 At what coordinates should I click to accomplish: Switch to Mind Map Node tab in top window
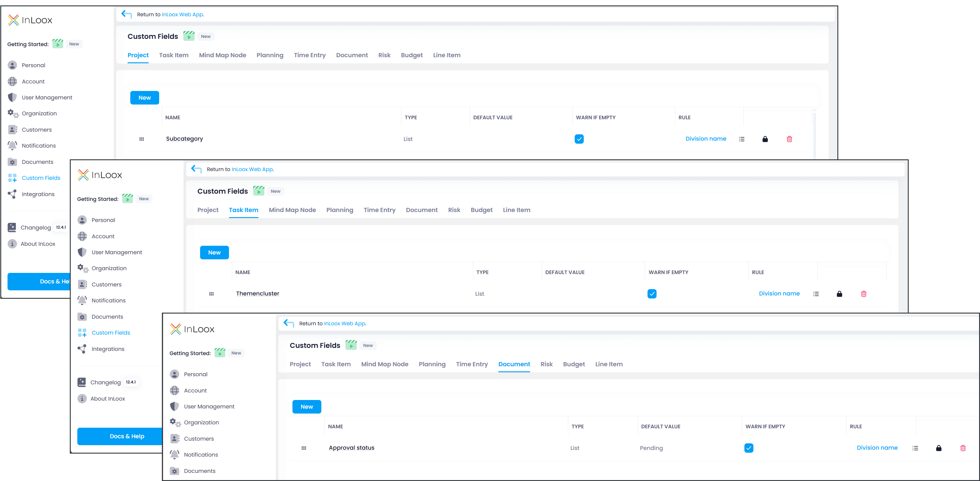[222, 55]
